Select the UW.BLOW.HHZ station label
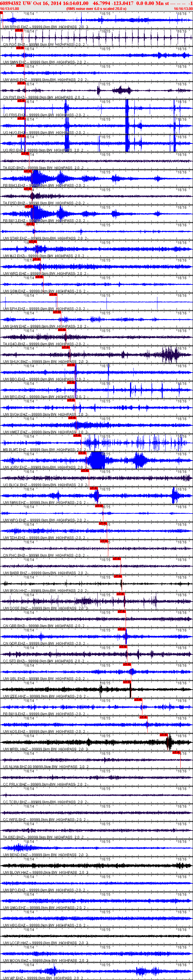The image size is (193, 980). coord(16,873)
